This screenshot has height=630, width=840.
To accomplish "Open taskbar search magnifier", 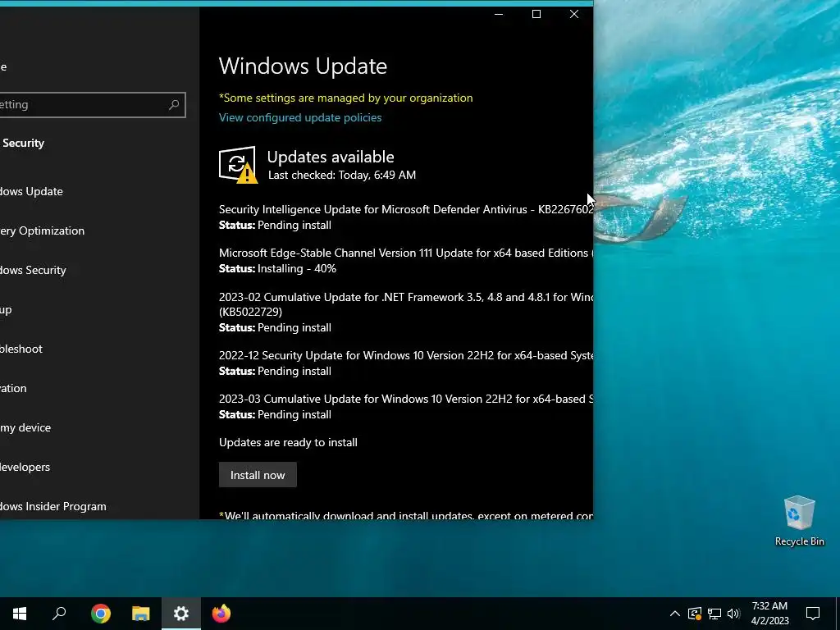I will pos(59,614).
